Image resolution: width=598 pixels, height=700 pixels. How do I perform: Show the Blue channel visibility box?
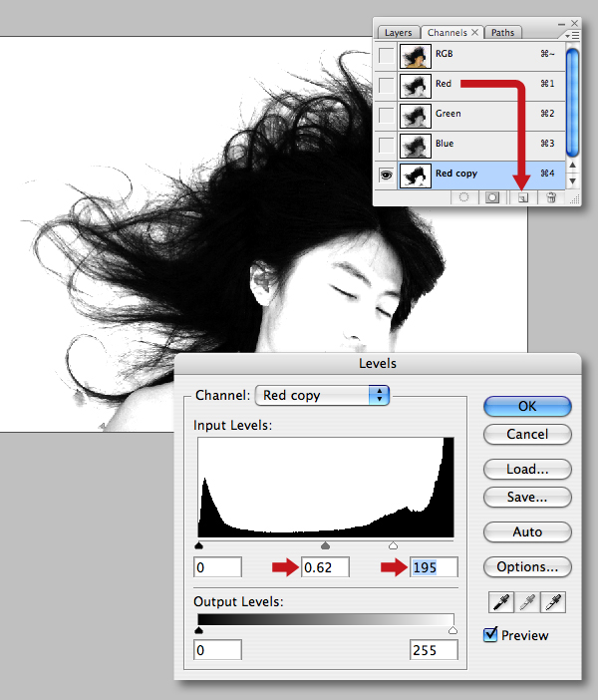click(386, 146)
